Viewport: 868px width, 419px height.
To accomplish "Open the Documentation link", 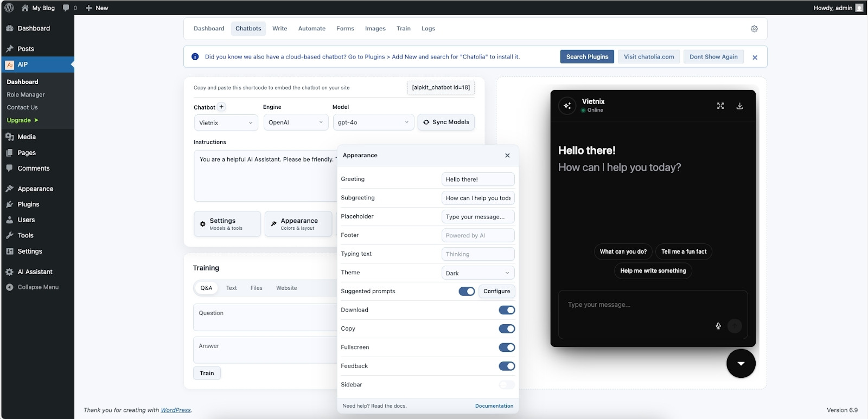I will coord(494,406).
